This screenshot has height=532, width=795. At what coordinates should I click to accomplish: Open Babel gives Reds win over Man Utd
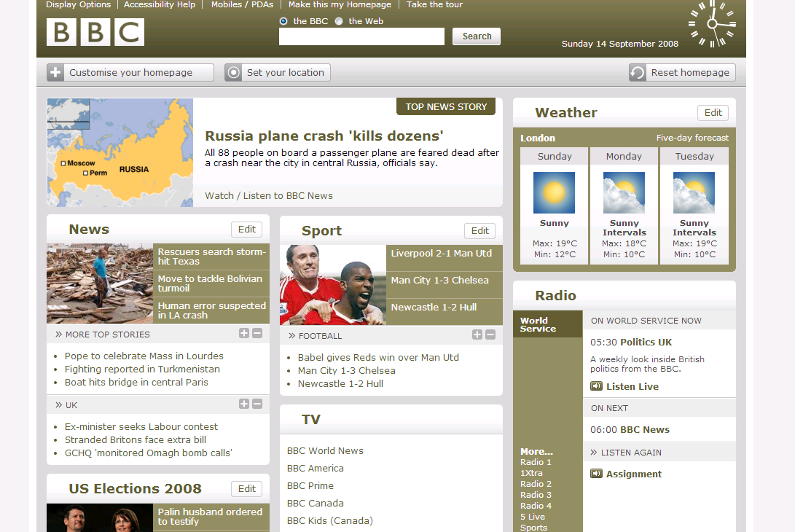point(378,358)
